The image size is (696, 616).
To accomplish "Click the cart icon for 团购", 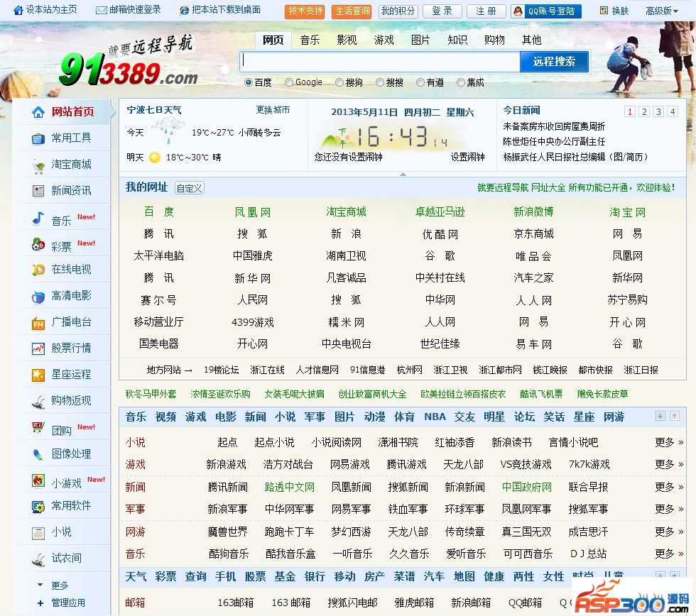I will 38,428.
